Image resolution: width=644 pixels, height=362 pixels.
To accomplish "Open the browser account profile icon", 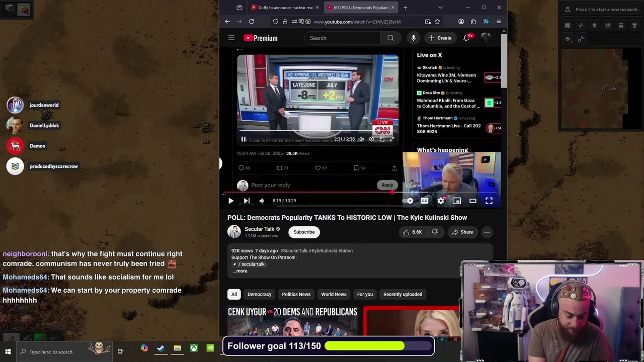I will (x=461, y=22).
